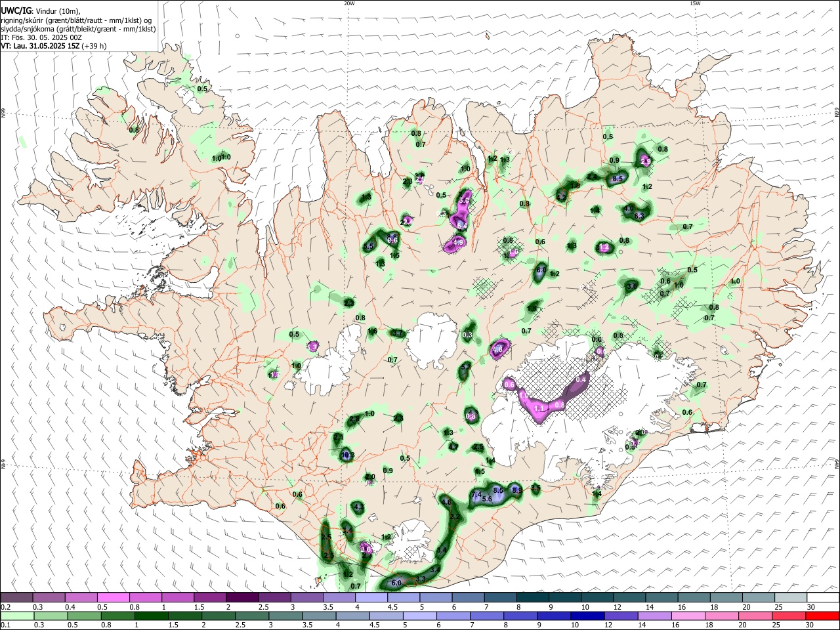Click the '20W' longitude label
840x630 pixels.
click(x=349, y=3)
